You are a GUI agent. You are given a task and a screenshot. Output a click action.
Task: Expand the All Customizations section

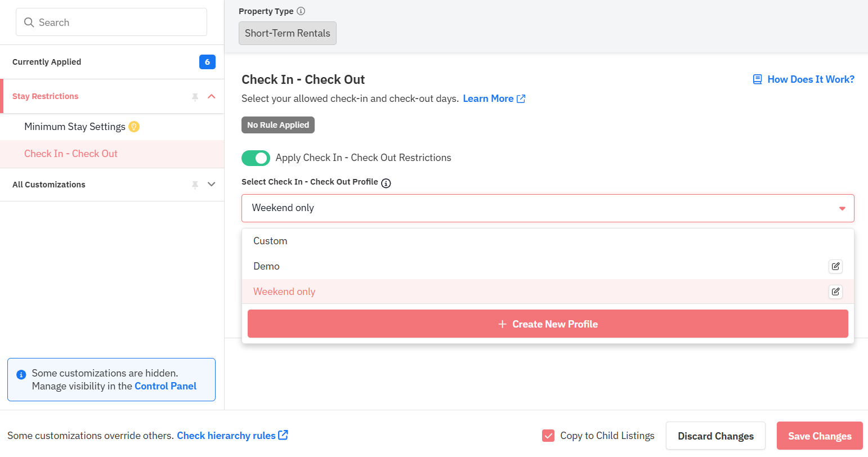click(x=212, y=184)
